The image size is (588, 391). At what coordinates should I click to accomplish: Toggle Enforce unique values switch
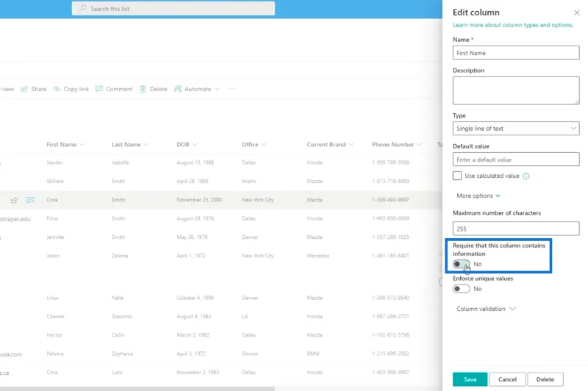click(461, 289)
